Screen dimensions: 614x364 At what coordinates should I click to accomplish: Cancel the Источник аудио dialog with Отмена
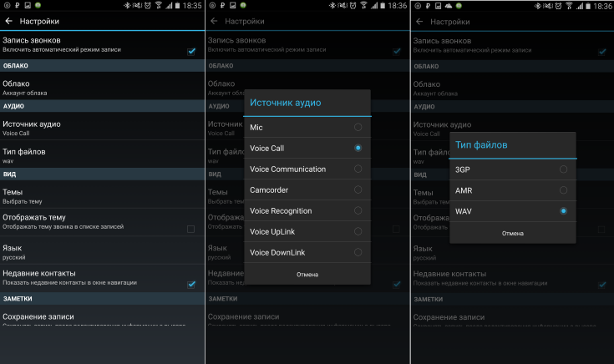307,275
